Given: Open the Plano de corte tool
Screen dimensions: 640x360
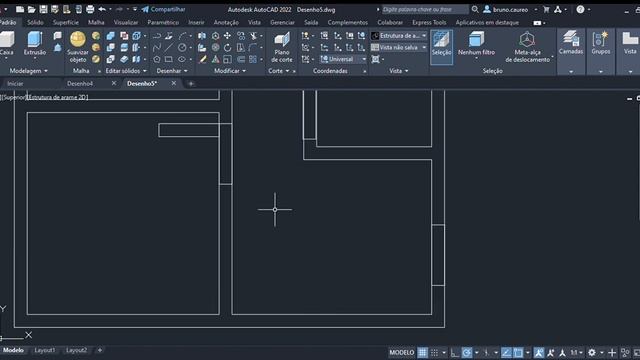Looking at the screenshot, I should click(x=282, y=47).
